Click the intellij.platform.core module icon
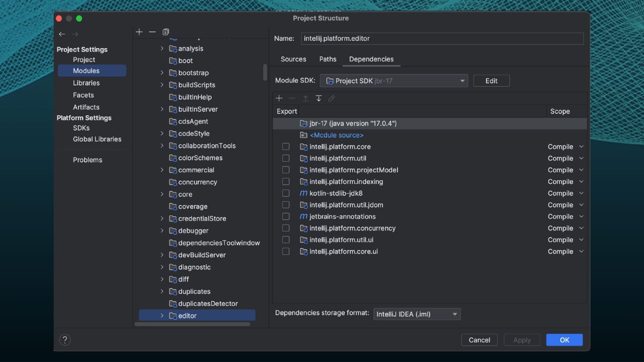Viewport: 644px width, 362px height. pos(304,147)
